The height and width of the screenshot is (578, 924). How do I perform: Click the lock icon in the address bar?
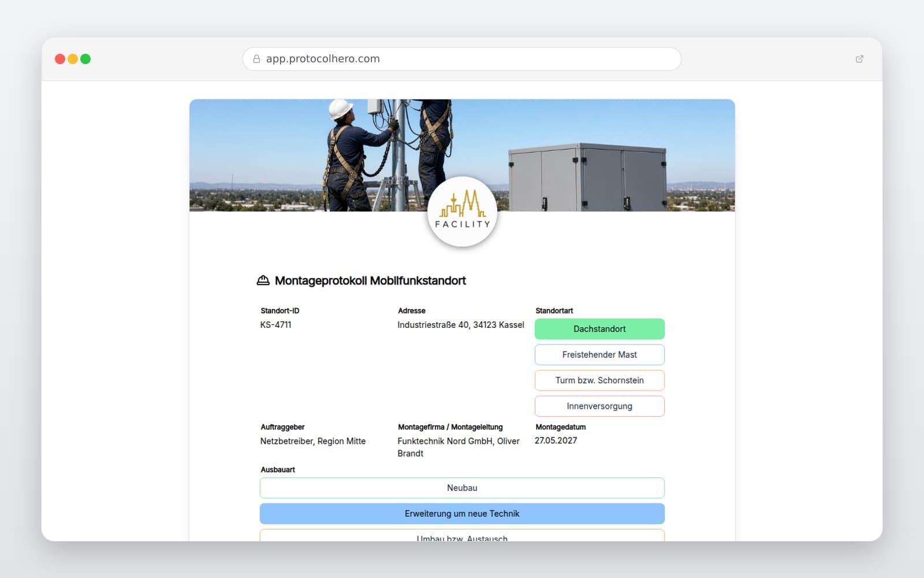(256, 59)
